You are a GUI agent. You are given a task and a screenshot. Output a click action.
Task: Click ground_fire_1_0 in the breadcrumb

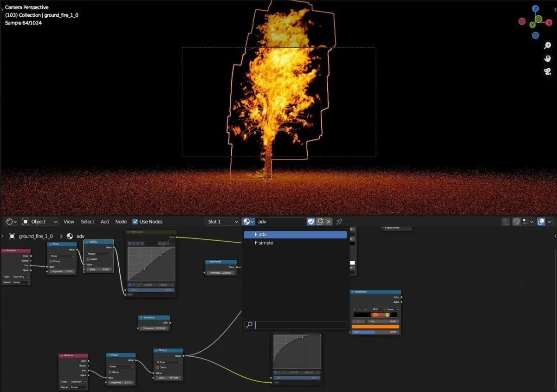tap(36, 236)
